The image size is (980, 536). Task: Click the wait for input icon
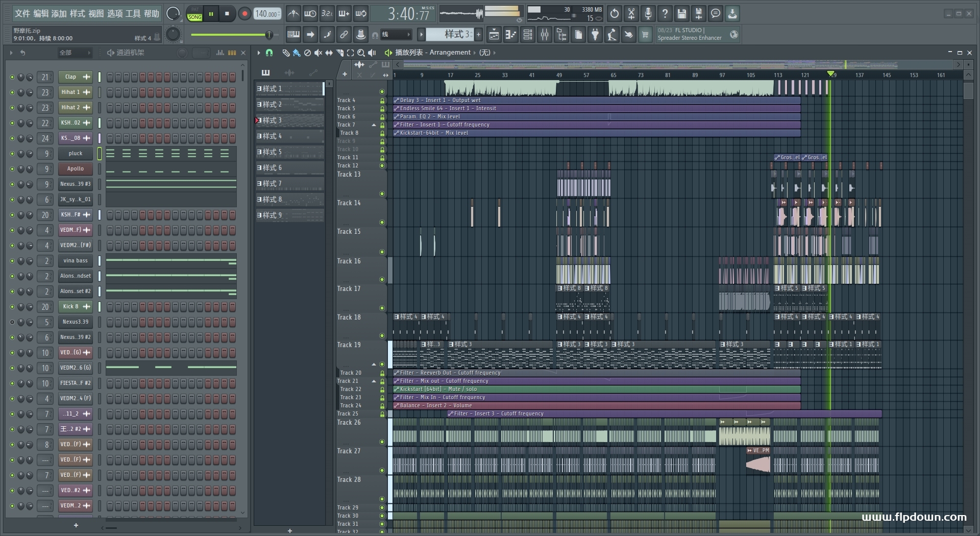tap(310, 14)
